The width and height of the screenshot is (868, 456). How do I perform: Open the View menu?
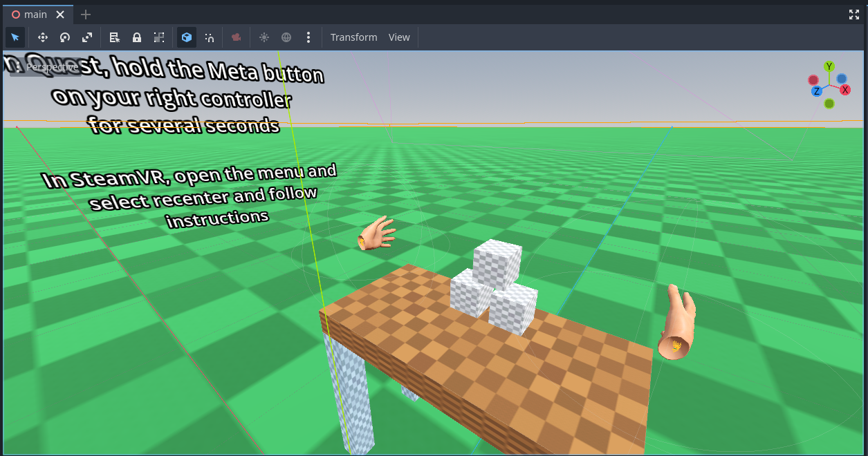399,37
